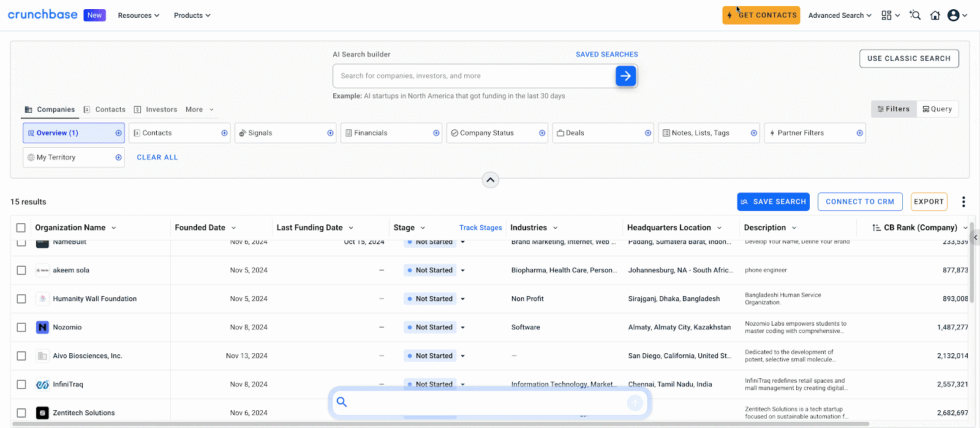
Task: Select the Companies tab
Action: pyautogui.click(x=50, y=110)
